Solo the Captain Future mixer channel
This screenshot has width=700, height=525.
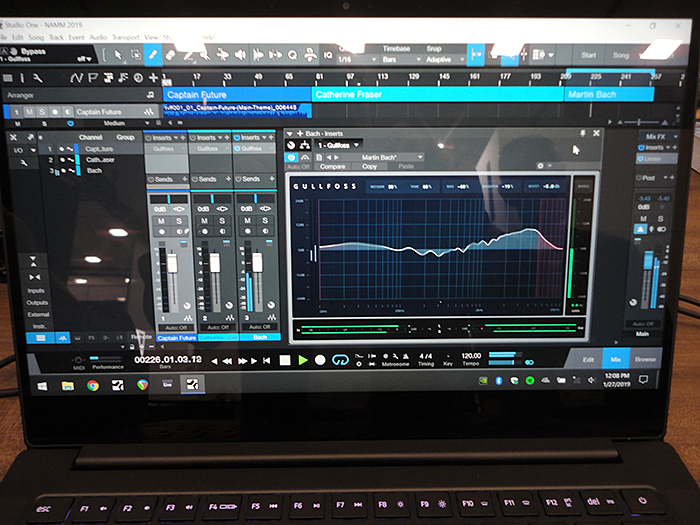tap(179, 221)
